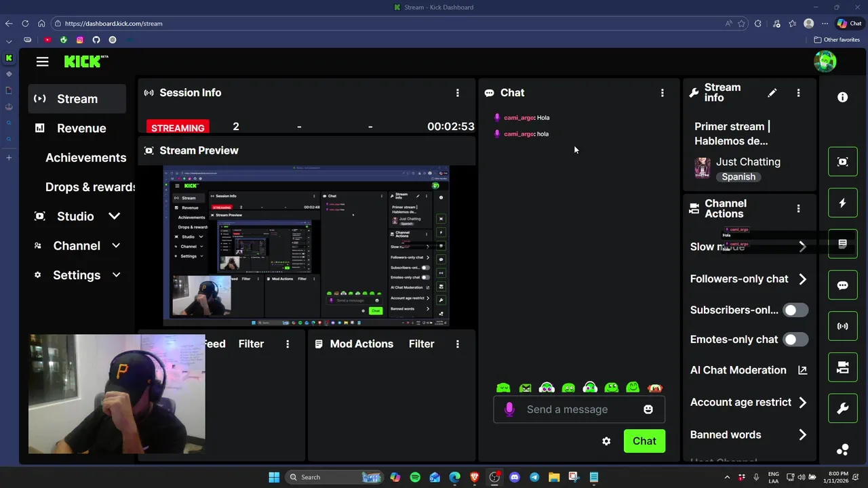The image size is (868, 488).
Task: Open Achievements in the sidebar
Action: click(x=85, y=158)
